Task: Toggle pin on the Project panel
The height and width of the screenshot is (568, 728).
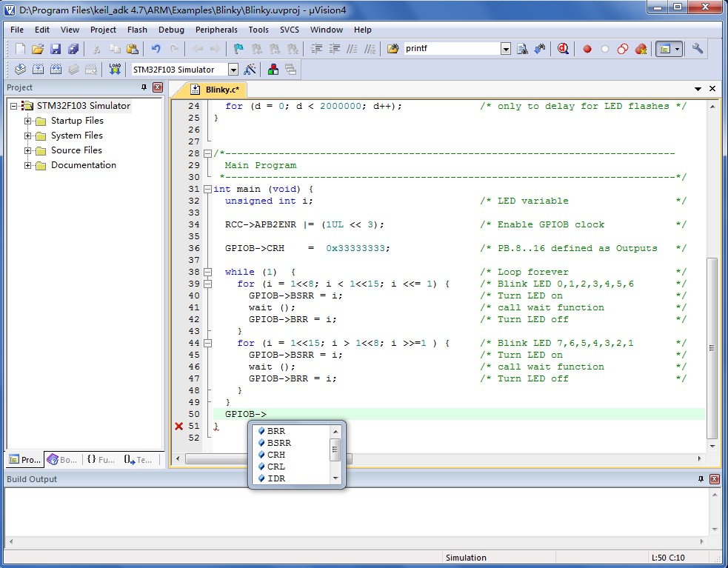Action: pyautogui.click(x=144, y=87)
